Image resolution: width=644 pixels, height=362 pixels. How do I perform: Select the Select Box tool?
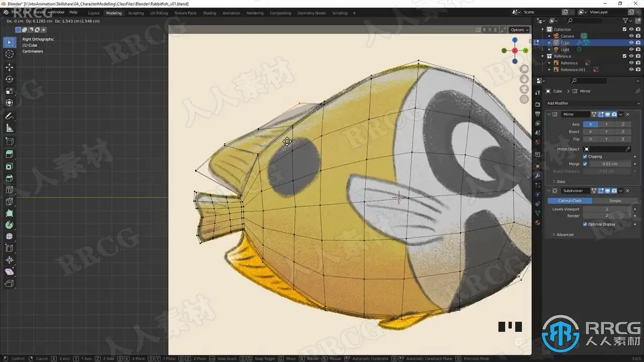pyautogui.click(x=10, y=42)
